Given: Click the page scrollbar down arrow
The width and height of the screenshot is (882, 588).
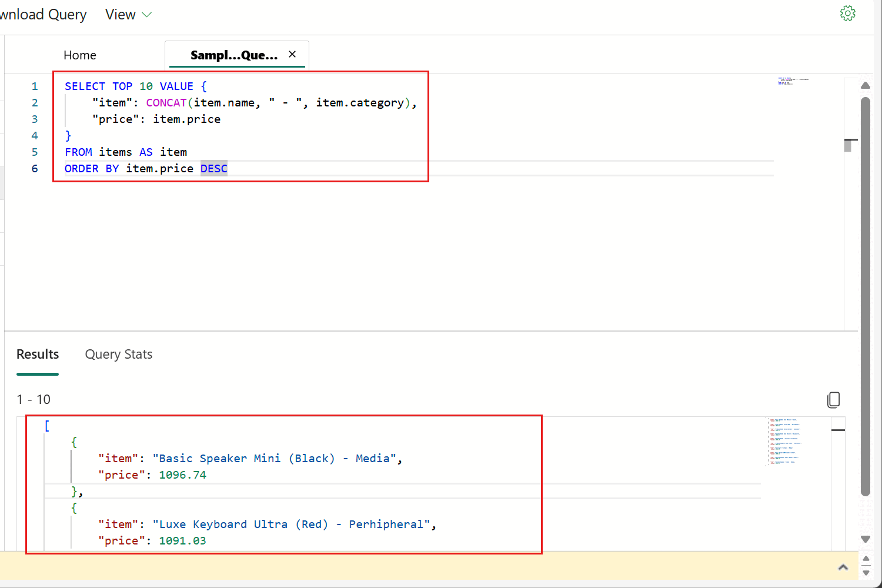Looking at the screenshot, I should (866, 539).
